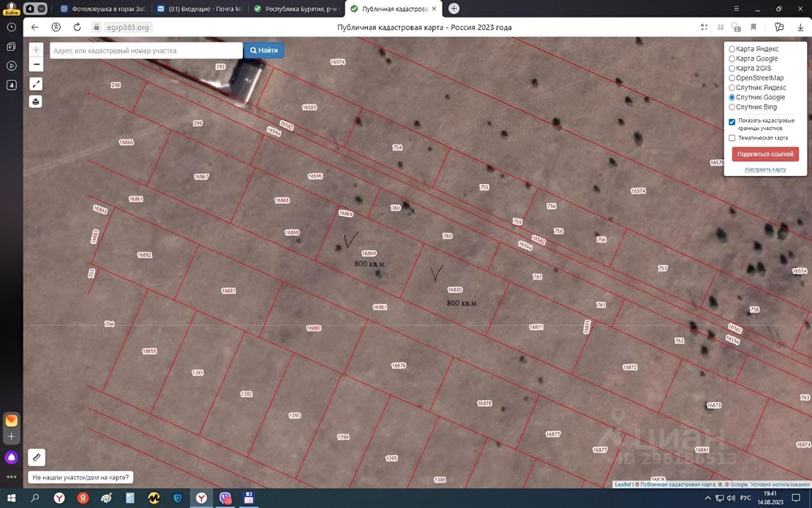Click the parcel label 16881
Image resolution: width=812 pixels, height=508 pixels.
tap(228, 291)
